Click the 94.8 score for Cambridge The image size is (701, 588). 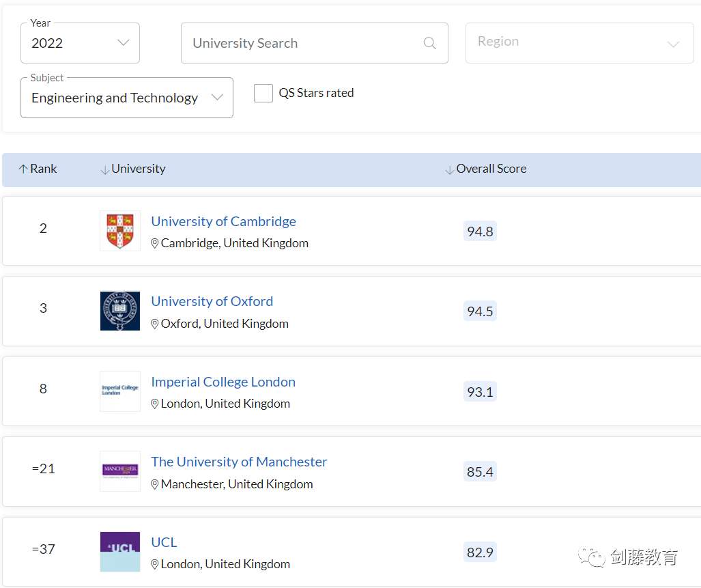click(x=480, y=232)
